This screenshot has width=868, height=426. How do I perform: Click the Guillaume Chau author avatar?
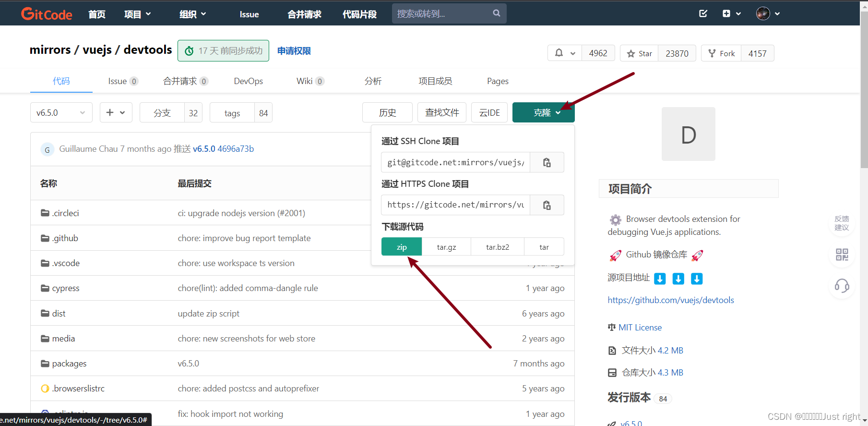pyautogui.click(x=47, y=149)
